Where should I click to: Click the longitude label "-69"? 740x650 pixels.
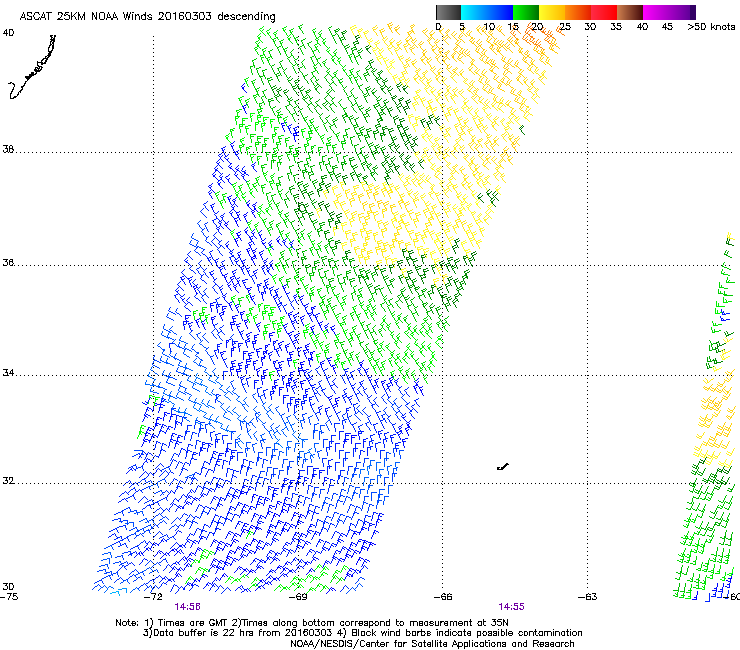coord(298,597)
